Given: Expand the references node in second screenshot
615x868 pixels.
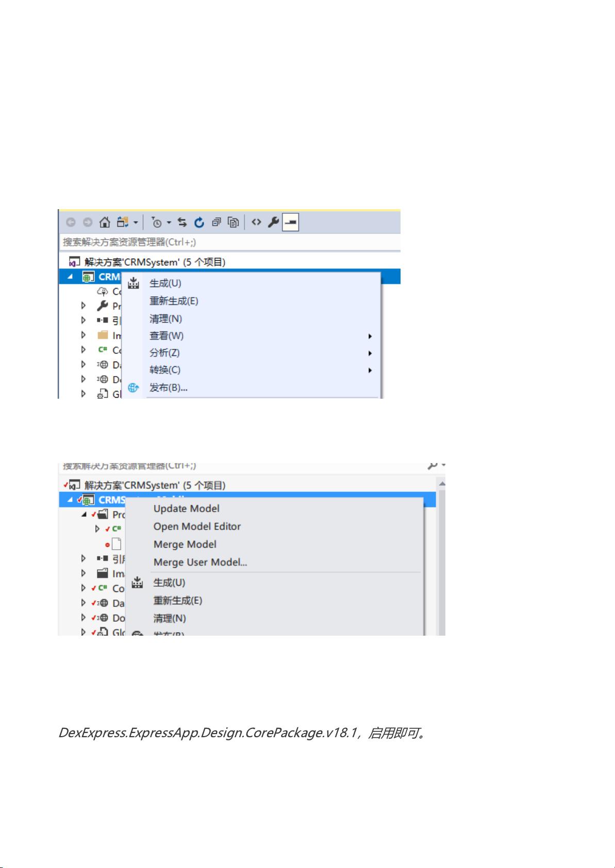Looking at the screenshot, I should pos(84,558).
